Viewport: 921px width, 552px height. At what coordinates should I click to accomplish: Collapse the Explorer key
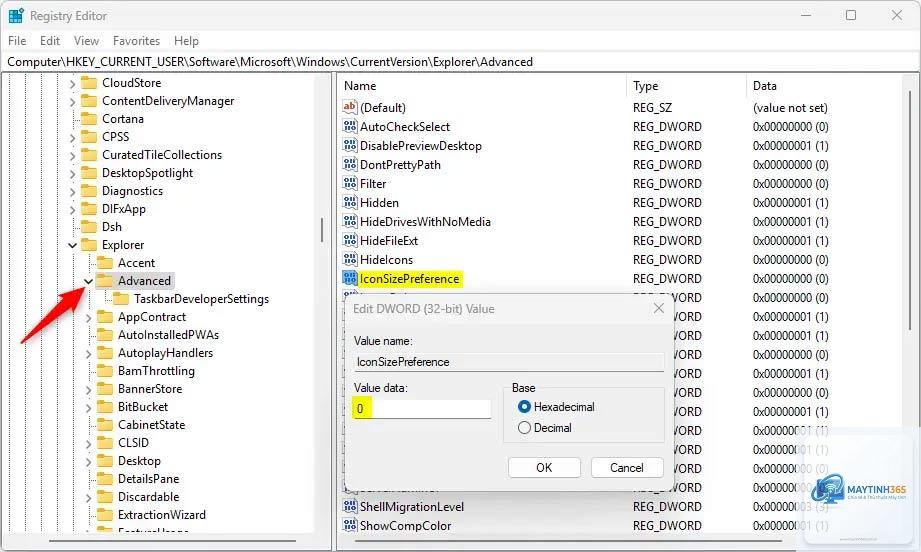(72, 245)
